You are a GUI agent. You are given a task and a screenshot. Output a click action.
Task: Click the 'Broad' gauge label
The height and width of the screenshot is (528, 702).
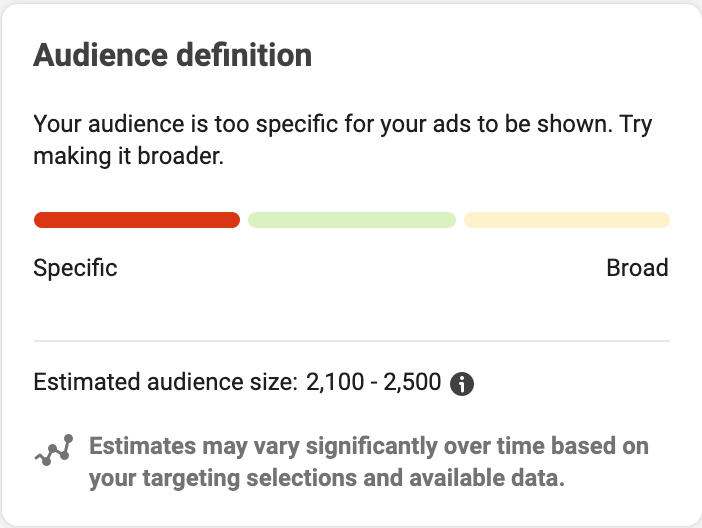pos(637,268)
